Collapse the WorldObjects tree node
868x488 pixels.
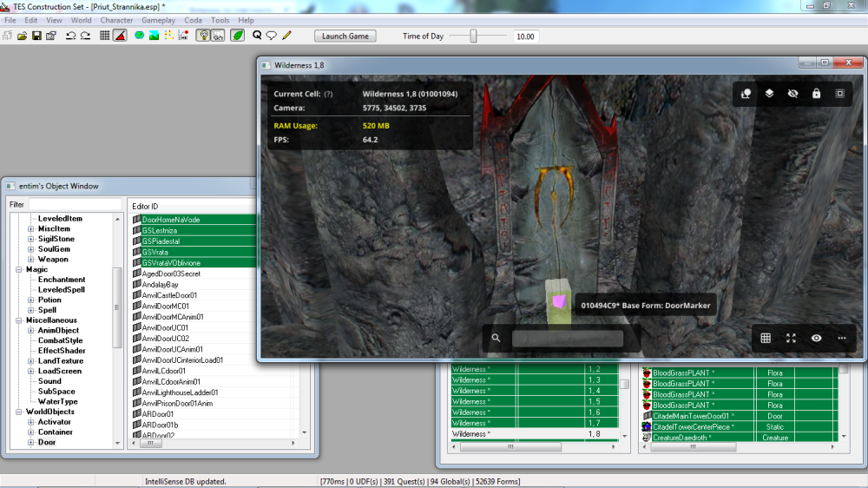pos(19,412)
